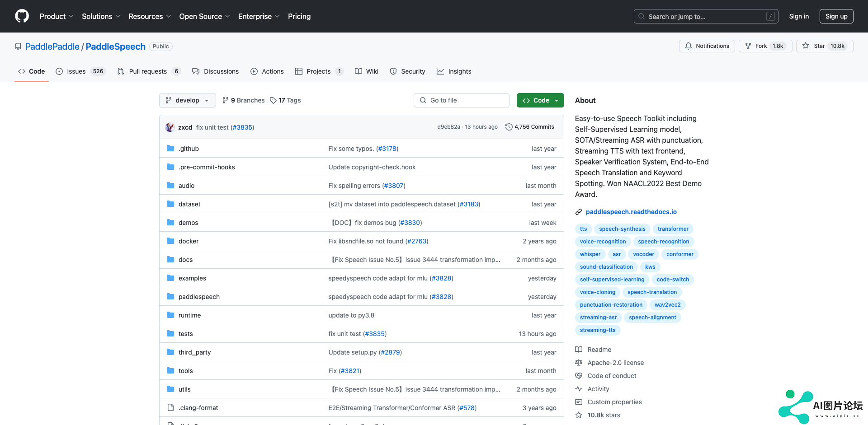868x425 pixels.
Task: Switch to the Issues tab
Action: [x=80, y=71]
